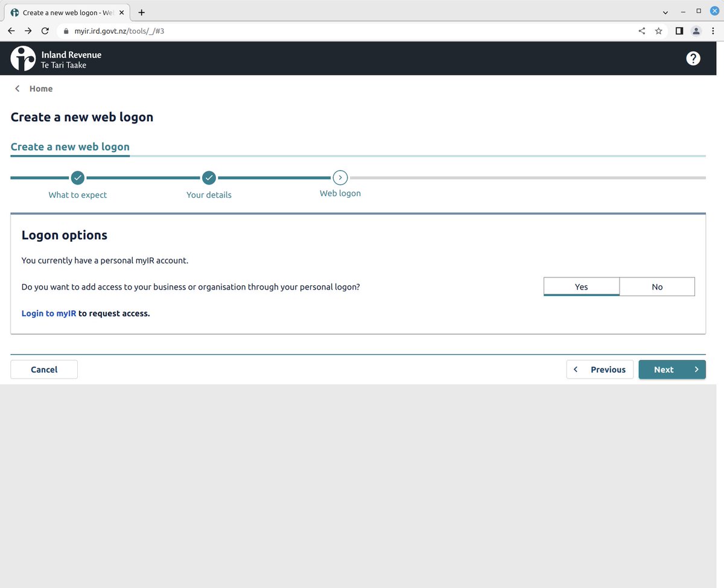Click the completed 'What to expect' step circle
The width and height of the screenshot is (724, 588).
(77, 178)
